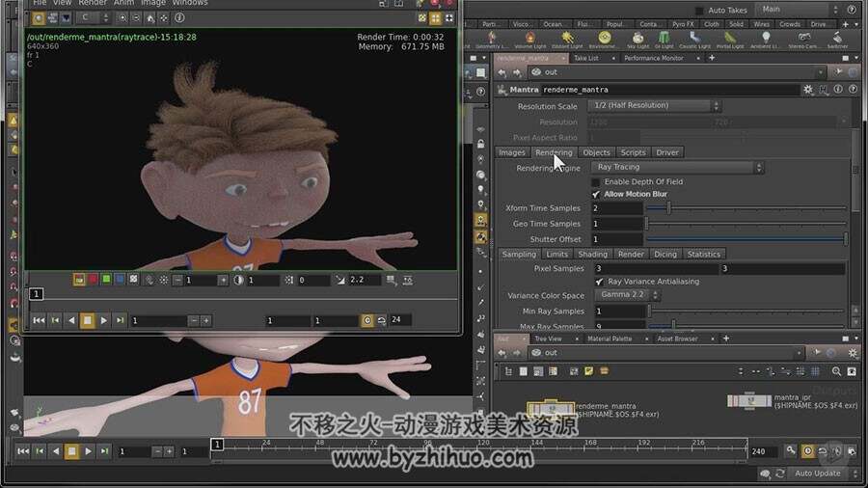868x488 pixels.
Task: Uncheck Ray Variance Antialiasing
Action: click(x=599, y=282)
